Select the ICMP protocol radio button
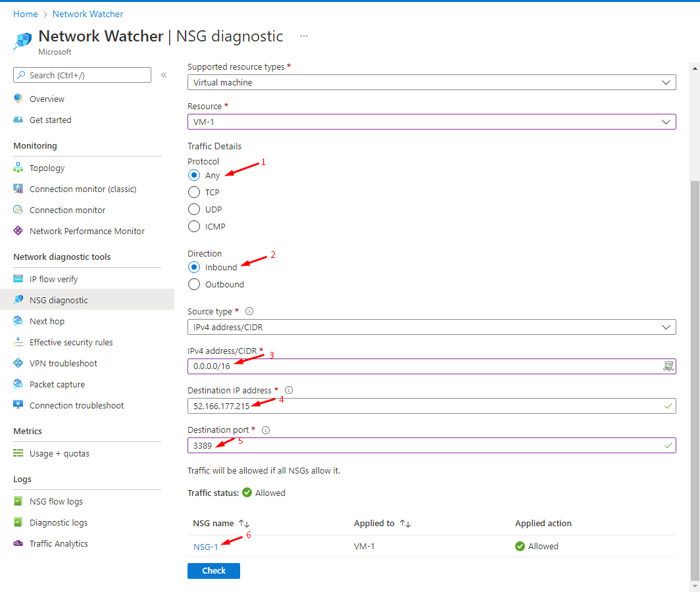 point(193,226)
